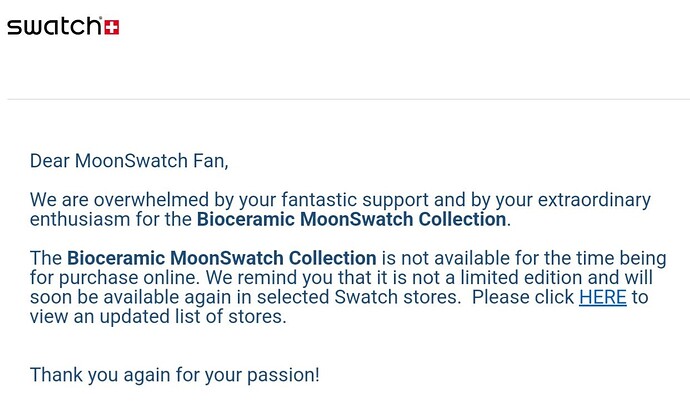The image size is (690, 410).
Task: Click the Swatch wordmark logo
Action: click(55, 26)
